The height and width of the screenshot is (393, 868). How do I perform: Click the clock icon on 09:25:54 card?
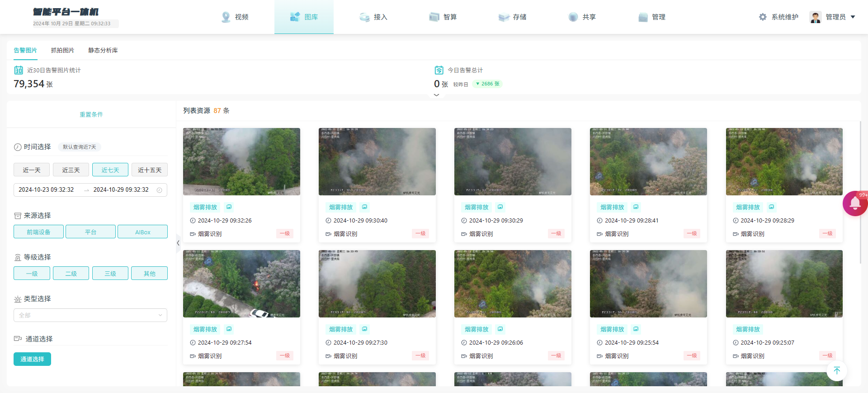click(599, 343)
